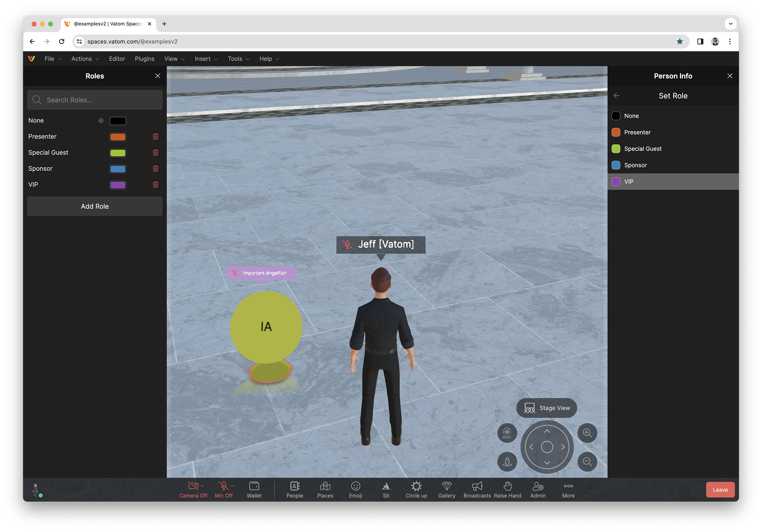Focus the Search Roles field
This screenshot has width=762, height=532.
coord(94,100)
